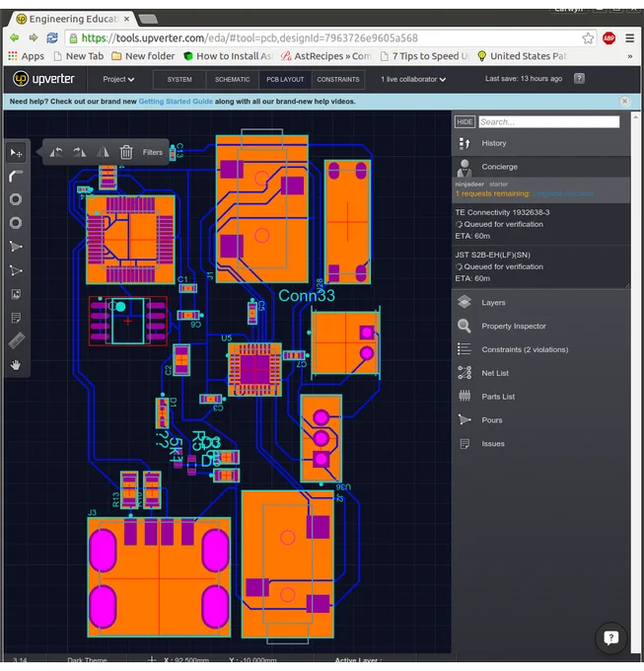The image size is (644, 671).
Task: Open a new browser tab
Action: 148,20
